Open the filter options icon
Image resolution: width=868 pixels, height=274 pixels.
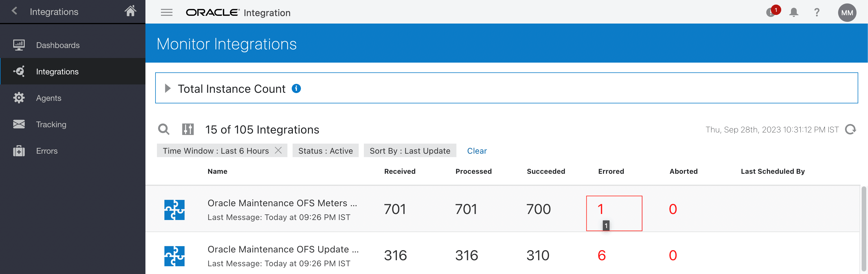tap(188, 129)
